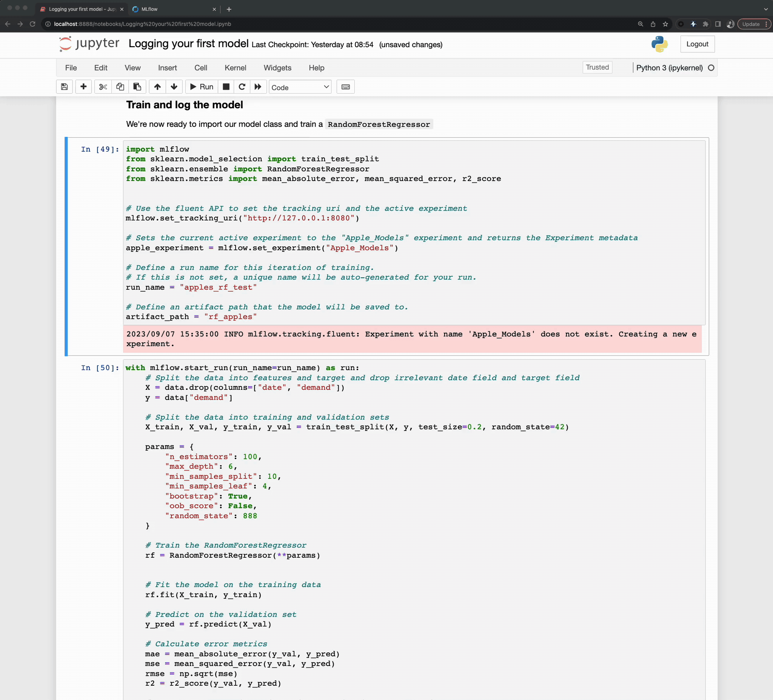Insert a cell below with the plus icon
The image size is (773, 700).
83,87
